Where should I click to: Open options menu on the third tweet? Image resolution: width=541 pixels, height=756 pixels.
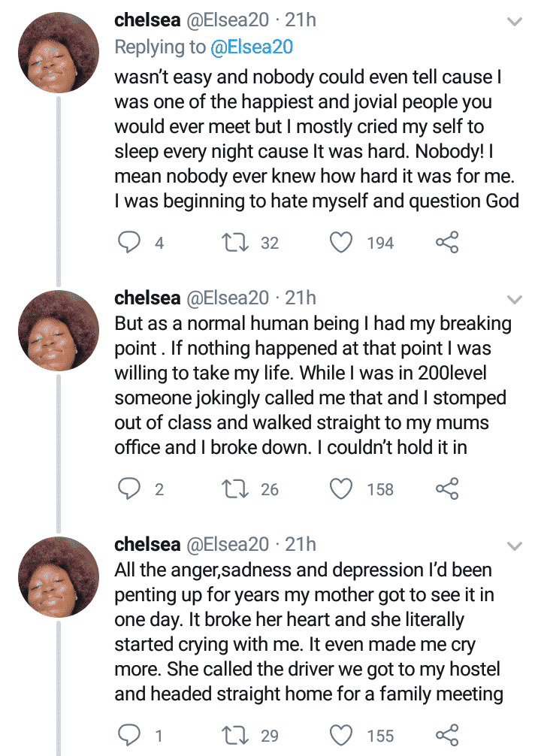point(515,545)
